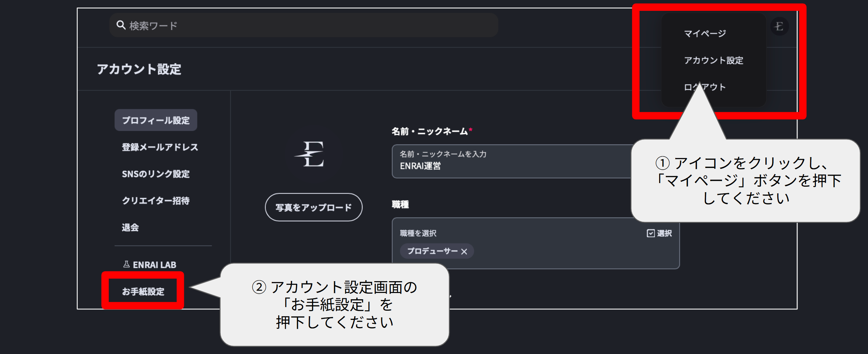The image size is (868, 354).
Task: Click 退会 in the sidebar
Action: [130, 228]
